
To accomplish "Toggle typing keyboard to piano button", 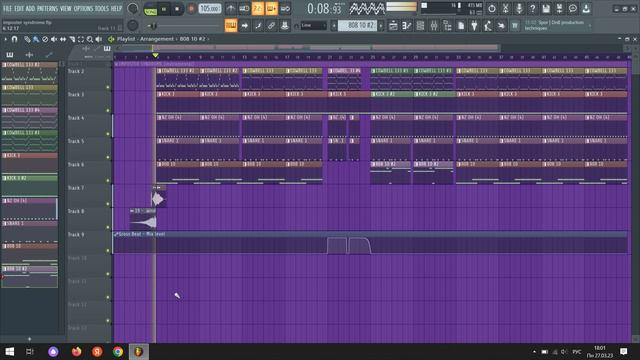I will [x=231, y=26].
